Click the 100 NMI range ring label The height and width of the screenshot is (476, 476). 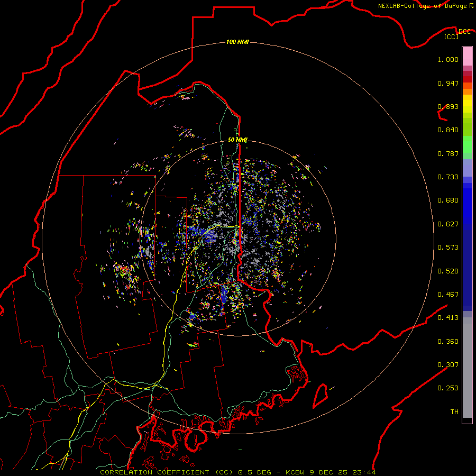pyautogui.click(x=237, y=42)
